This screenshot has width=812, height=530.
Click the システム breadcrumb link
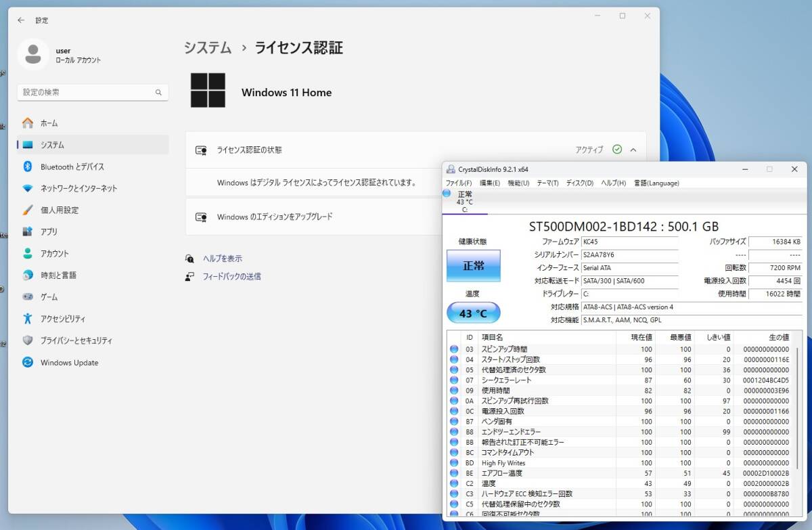pyautogui.click(x=208, y=47)
